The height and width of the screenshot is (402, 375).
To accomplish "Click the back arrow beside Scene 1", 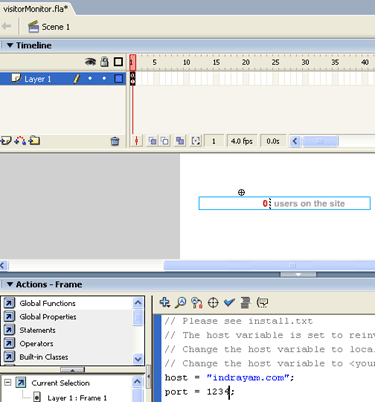I will (x=6, y=26).
